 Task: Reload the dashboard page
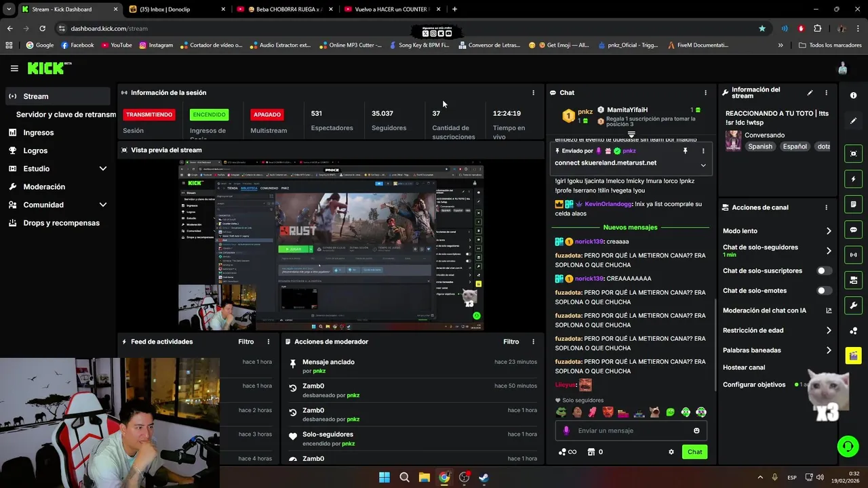pyautogui.click(x=42, y=28)
